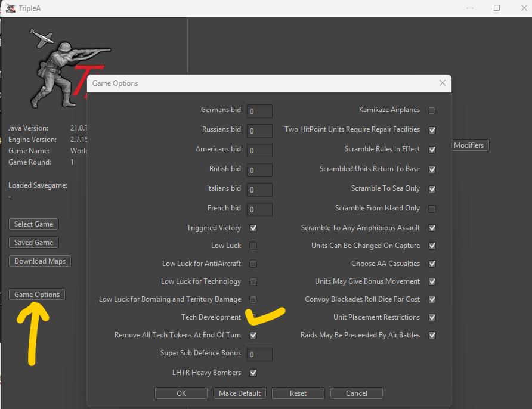532x409 pixels.
Task: Uncheck Triggered Victory option
Action: (253, 228)
